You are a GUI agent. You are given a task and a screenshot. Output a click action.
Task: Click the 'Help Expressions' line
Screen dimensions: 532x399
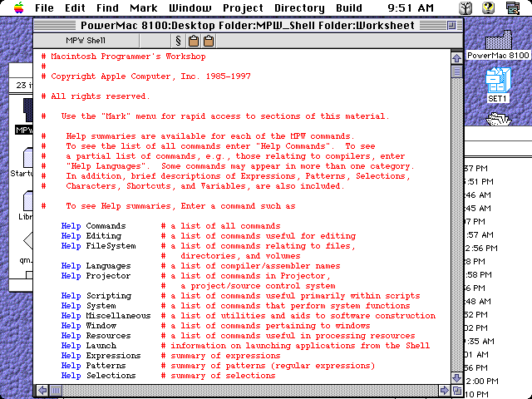(x=170, y=356)
